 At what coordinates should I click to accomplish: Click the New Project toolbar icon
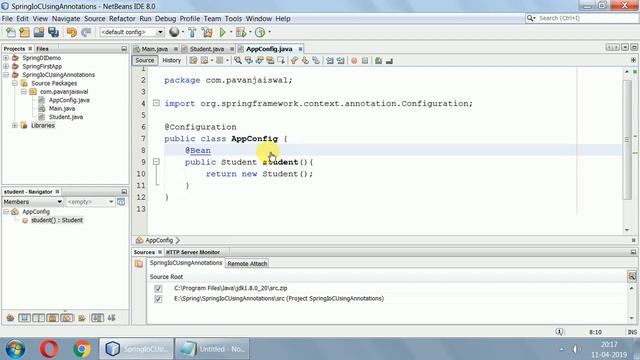[24, 32]
